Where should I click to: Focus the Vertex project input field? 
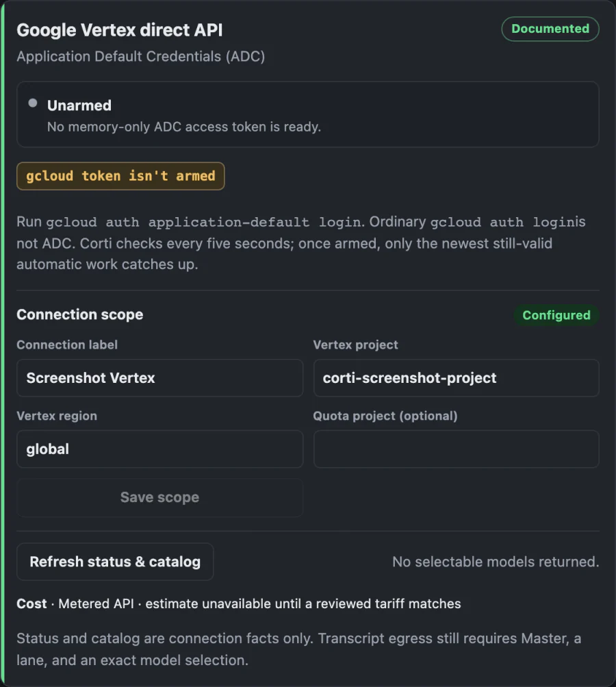pos(457,378)
